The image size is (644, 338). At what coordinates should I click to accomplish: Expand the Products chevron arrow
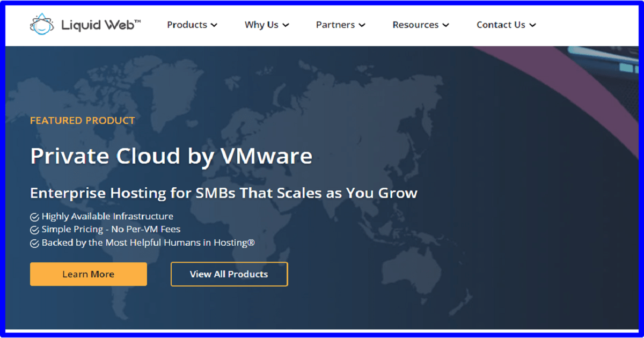214,25
